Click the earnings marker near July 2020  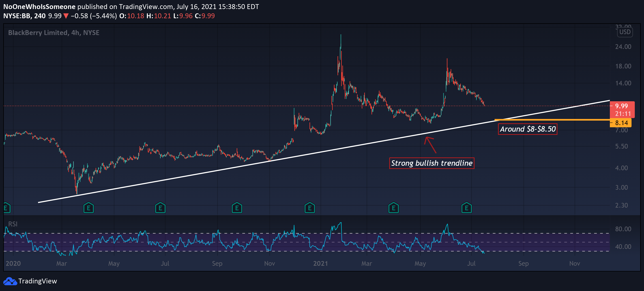[x=160, y=208]
